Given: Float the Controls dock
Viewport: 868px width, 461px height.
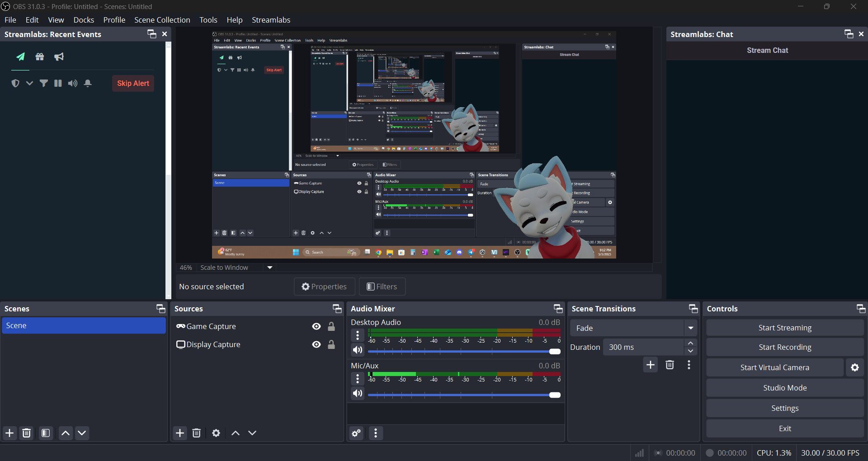Looking at the screenshot, I should tap(861, 308).
